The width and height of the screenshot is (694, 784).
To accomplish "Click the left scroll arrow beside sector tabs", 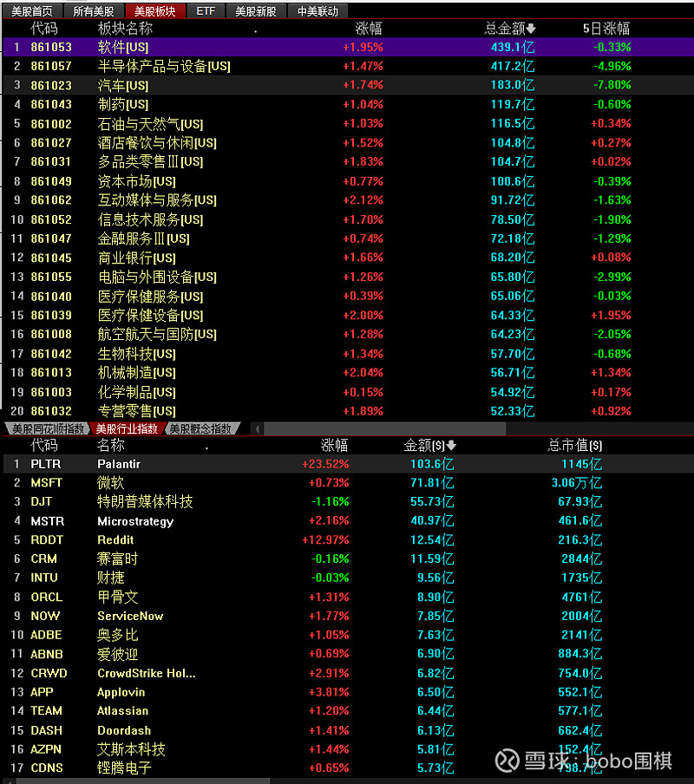I will pyautogui.click(x=257, y=428).
